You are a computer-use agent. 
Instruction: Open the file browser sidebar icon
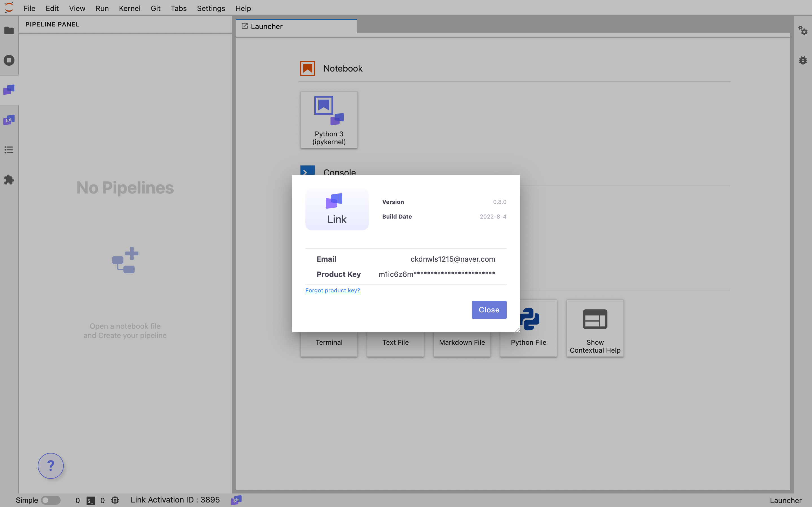9,30
